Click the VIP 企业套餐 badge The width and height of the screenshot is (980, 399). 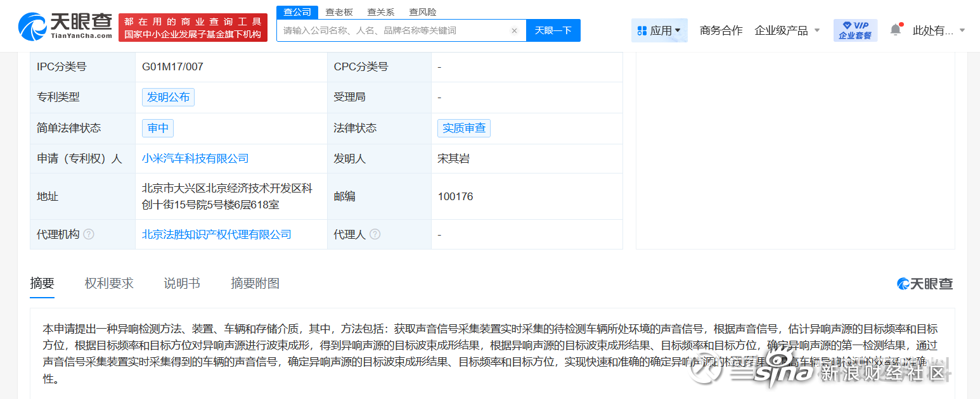point(855,30)
